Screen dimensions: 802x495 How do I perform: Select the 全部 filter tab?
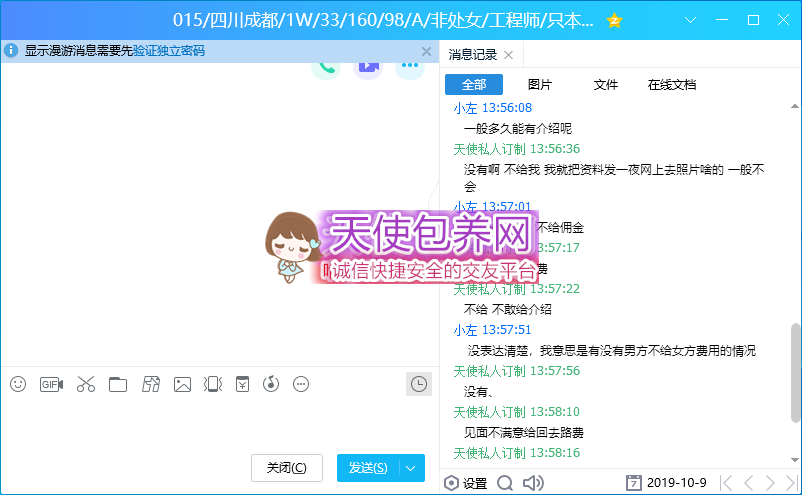click(x=474, y=84)
